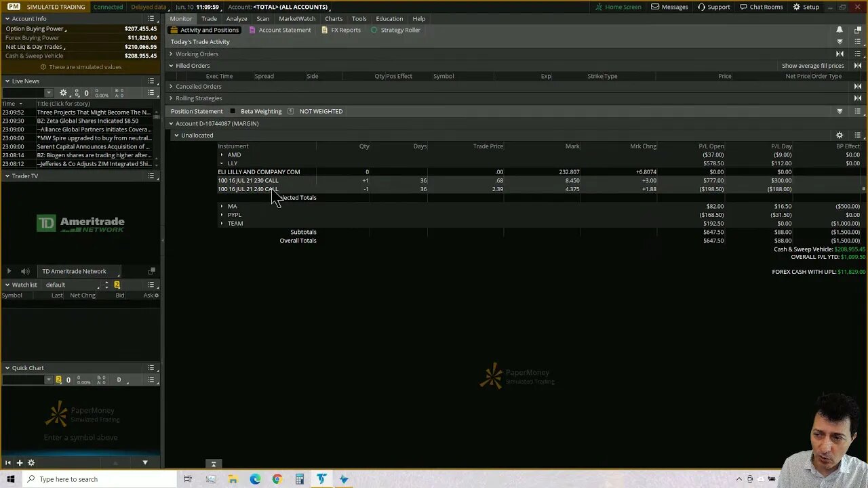The width and height of the screenshot is (868, 488).
Task: Collapse the Filled Orders section
Action: [171, 66]
